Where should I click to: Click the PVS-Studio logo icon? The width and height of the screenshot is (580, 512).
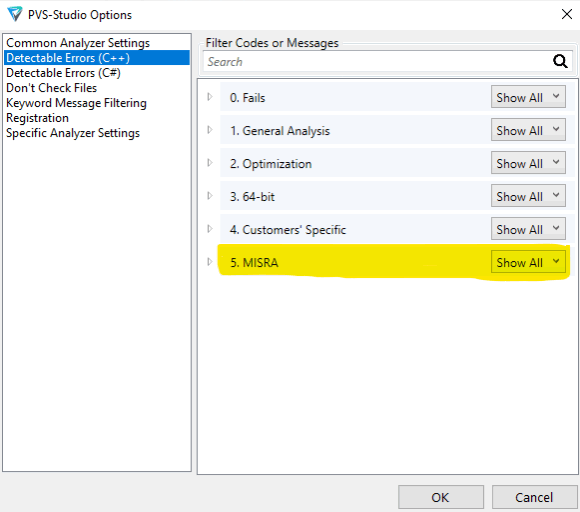pyautogui.click(x=15, y=14)
